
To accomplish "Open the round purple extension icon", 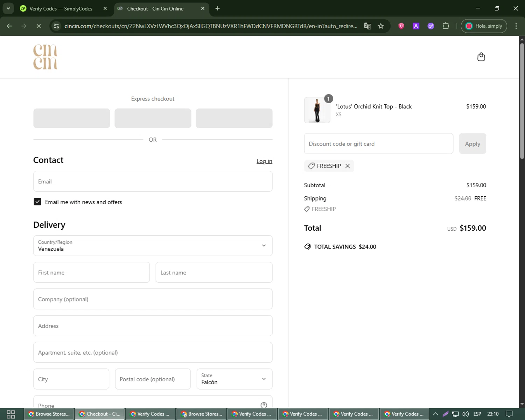I will pos(431,26).
